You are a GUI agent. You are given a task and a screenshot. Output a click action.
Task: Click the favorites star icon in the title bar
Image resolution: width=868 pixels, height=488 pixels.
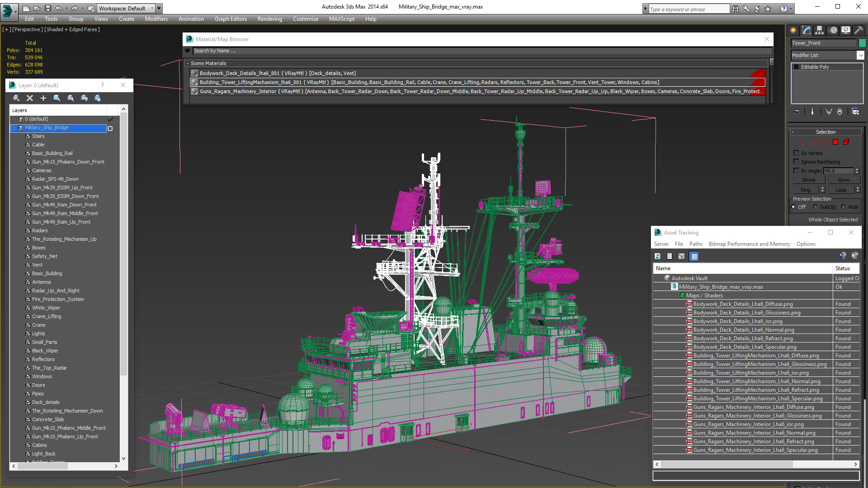(x=768, y=9)
